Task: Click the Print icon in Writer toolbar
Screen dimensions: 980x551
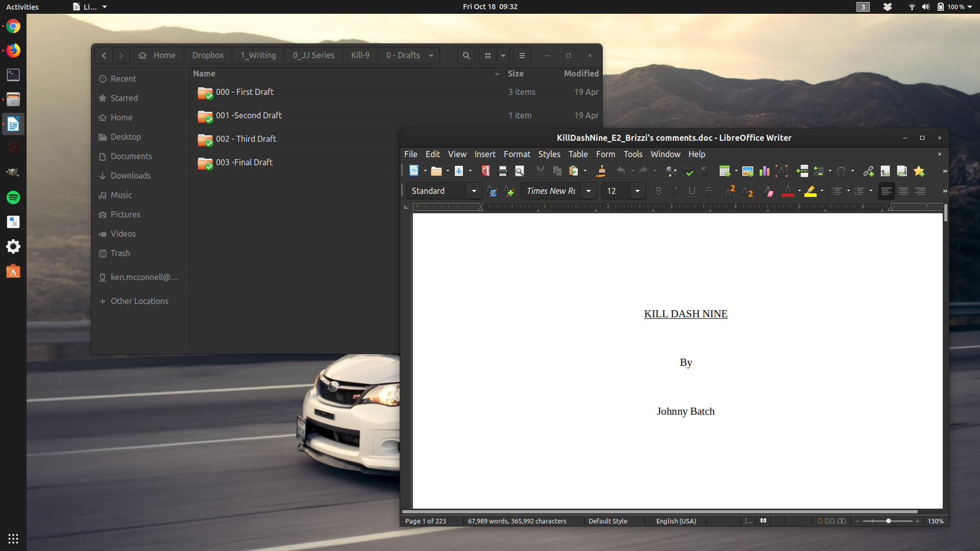Action: 502,171
